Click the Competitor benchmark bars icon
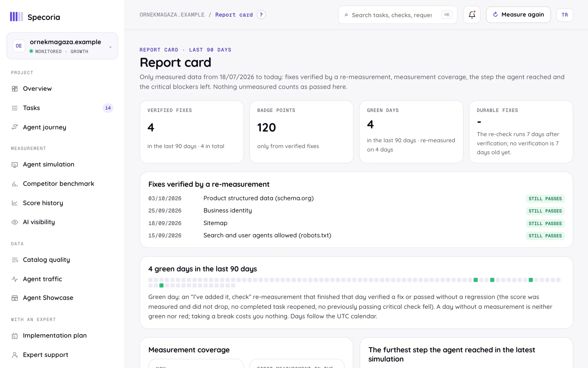 pos(15,184)
